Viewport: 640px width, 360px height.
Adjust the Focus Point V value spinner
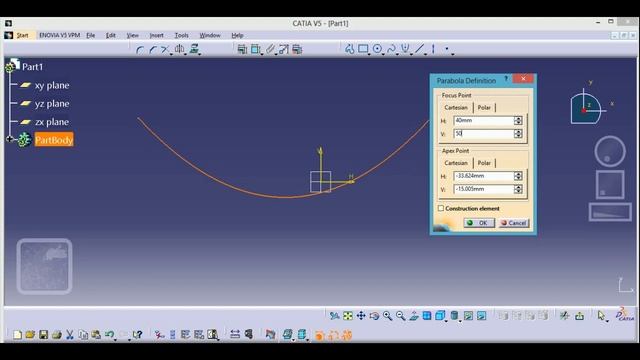point(518,133)
